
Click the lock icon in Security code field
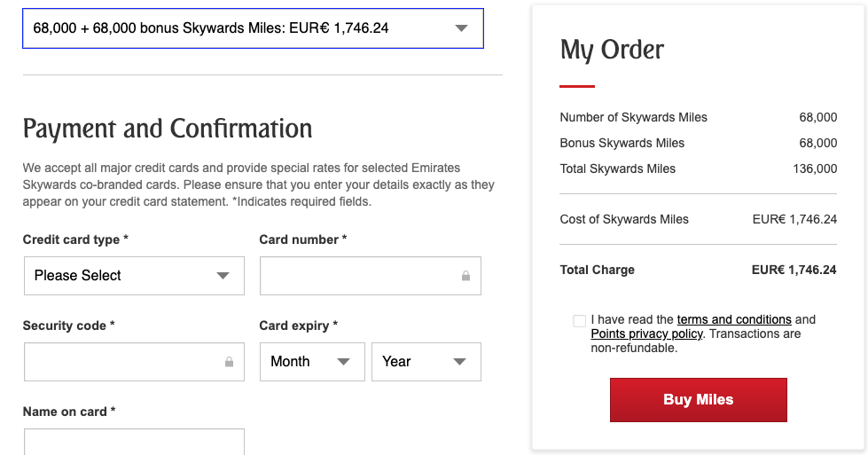click(x=229, y=362)
